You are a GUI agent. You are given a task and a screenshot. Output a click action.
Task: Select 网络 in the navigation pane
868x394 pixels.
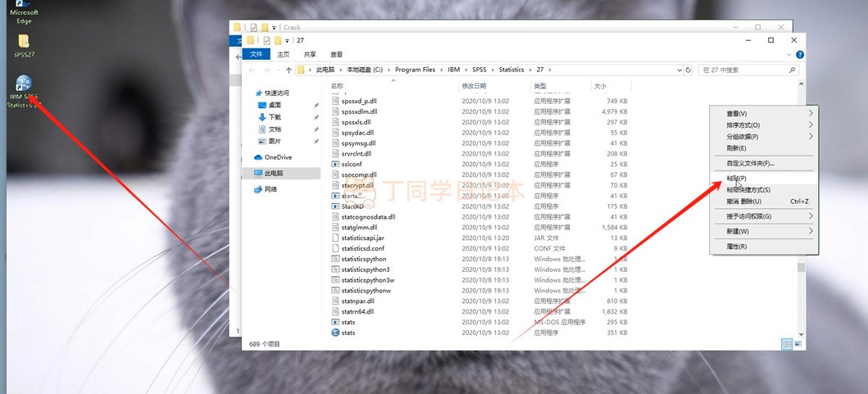click(266, 189)
